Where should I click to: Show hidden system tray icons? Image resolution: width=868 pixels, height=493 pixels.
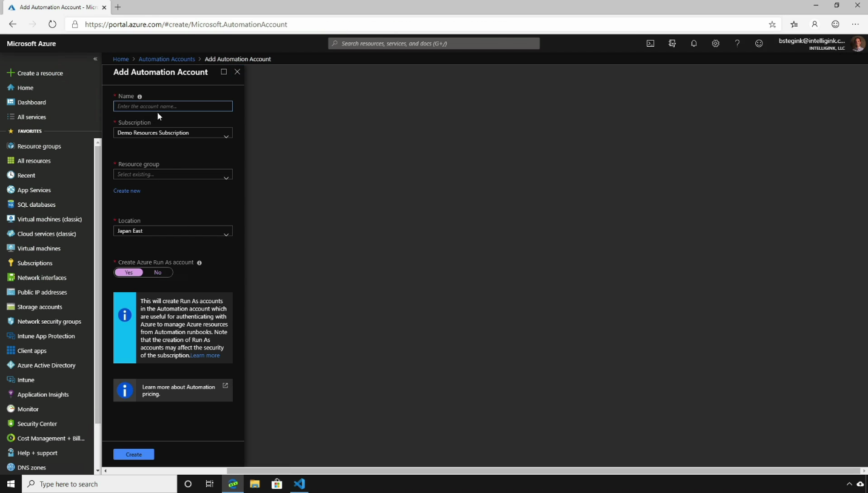pyautogui.click(x=849, y=484)
